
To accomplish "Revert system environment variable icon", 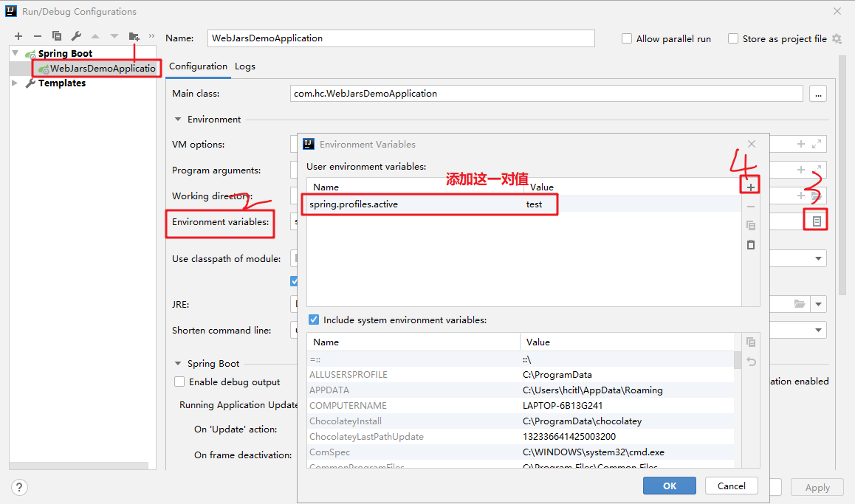I will click(751, 362).
